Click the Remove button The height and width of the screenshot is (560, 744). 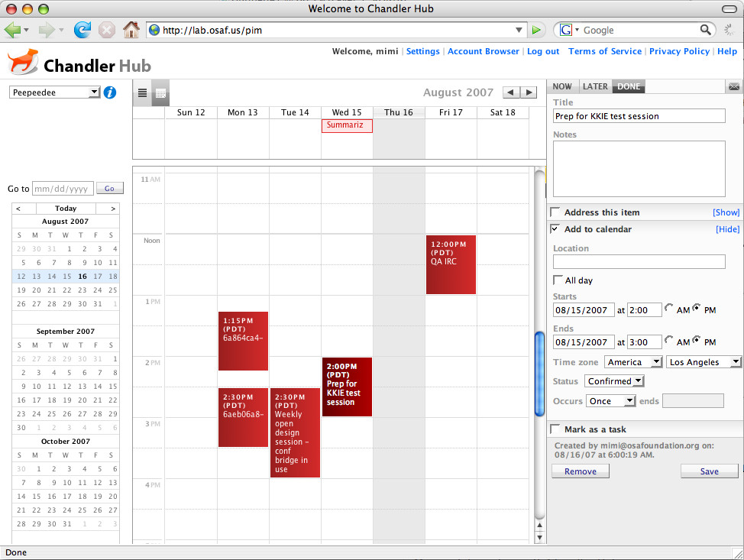(581, 471)
